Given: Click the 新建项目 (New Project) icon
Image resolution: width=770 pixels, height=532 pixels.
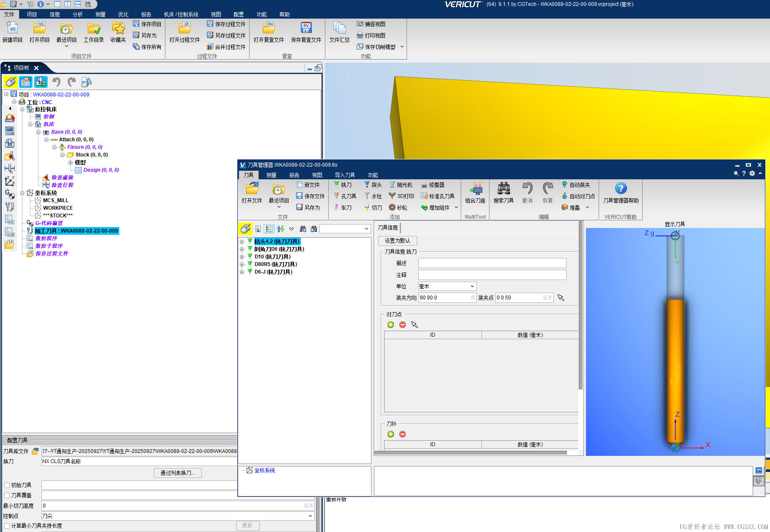Looking at the screenshot, I should pos(12,29).
